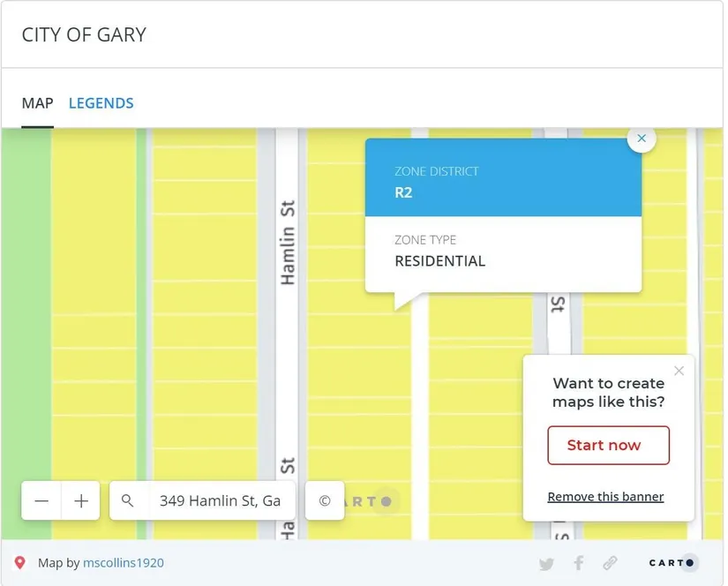Dismiss the 'Want to create maps' banner
This screenshot has height=586, width=728.
[679, 371]
